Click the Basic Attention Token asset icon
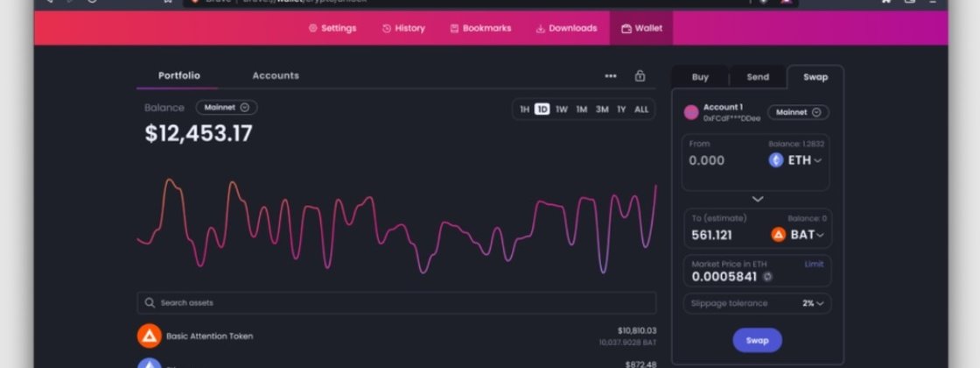980x368 pixels. click(x=150, y=336)
